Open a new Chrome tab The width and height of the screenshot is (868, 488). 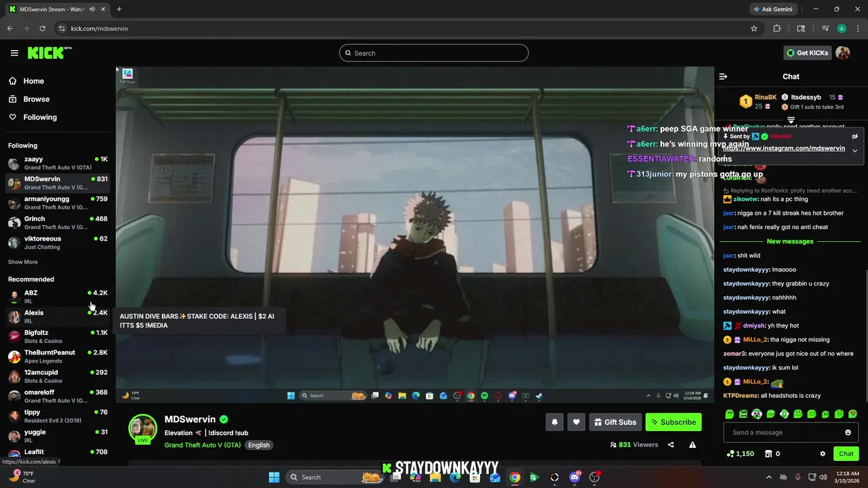tap(119, 9)
